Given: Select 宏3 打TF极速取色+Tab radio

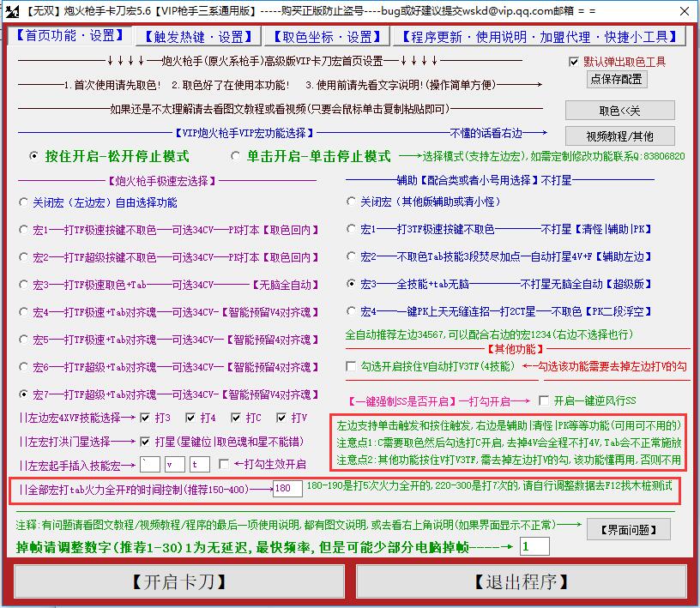Looking at the screenshot, I should [x=23, y=285].
